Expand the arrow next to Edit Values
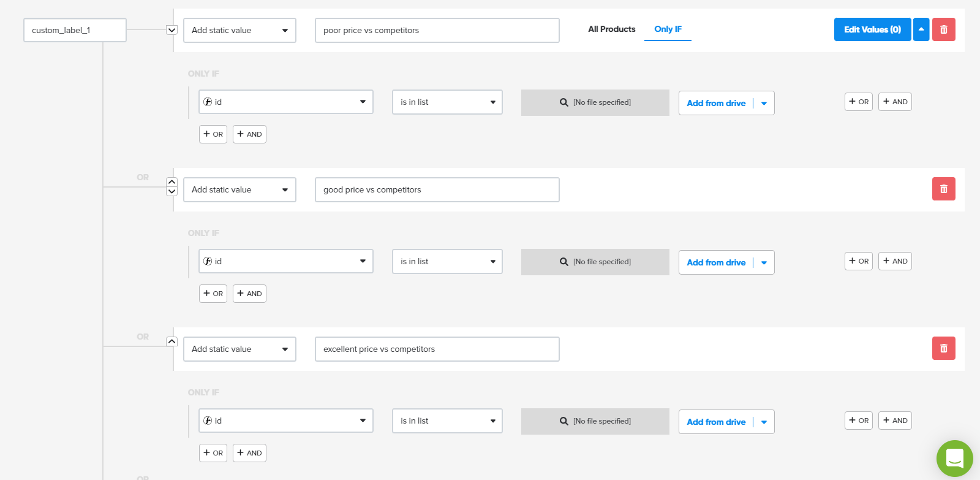The height and width of the screenshot is (480, 980). (921, 29)
